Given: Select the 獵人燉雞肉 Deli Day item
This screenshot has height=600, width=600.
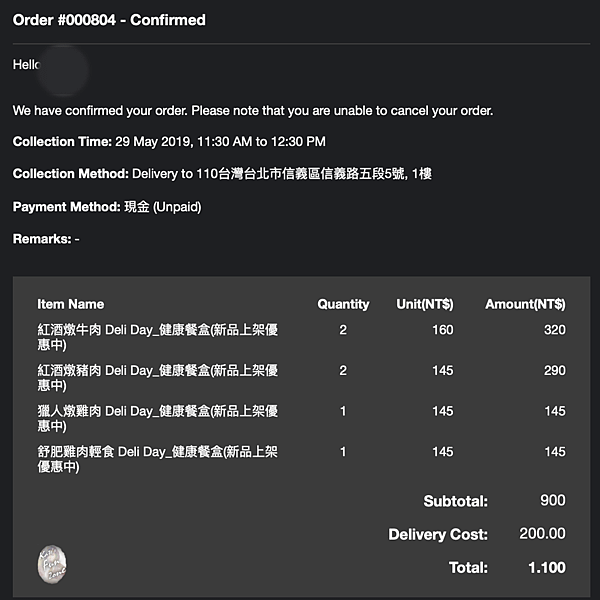Looking at the screenshot, I should 158,418.
